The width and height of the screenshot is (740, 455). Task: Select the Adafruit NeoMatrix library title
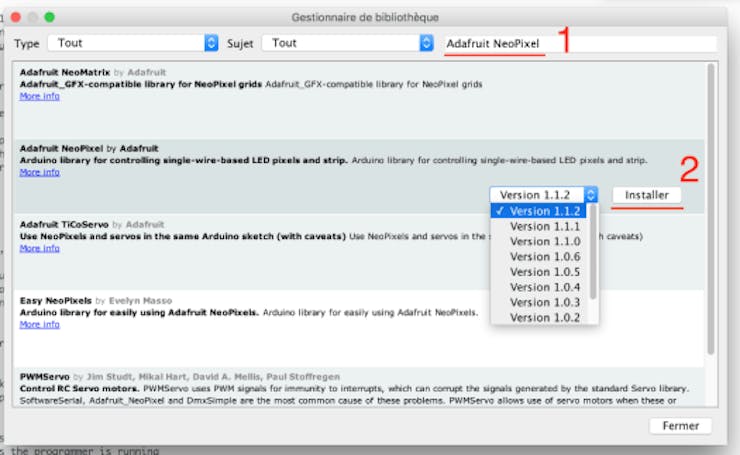tap(65, 72)
